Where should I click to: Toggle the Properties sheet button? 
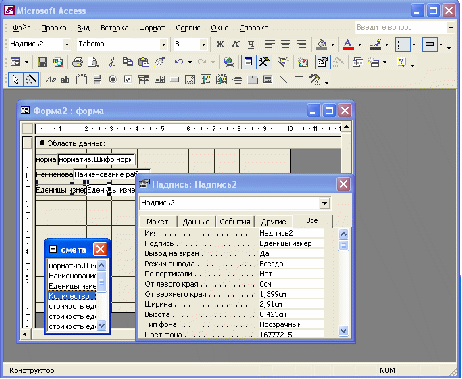[x=322, y=62]
